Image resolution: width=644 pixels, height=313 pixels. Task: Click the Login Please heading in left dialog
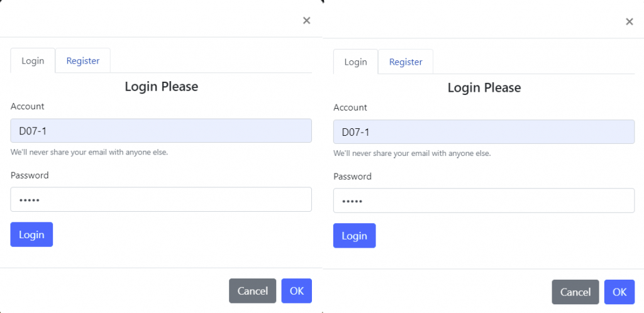[x=161, y=87]
